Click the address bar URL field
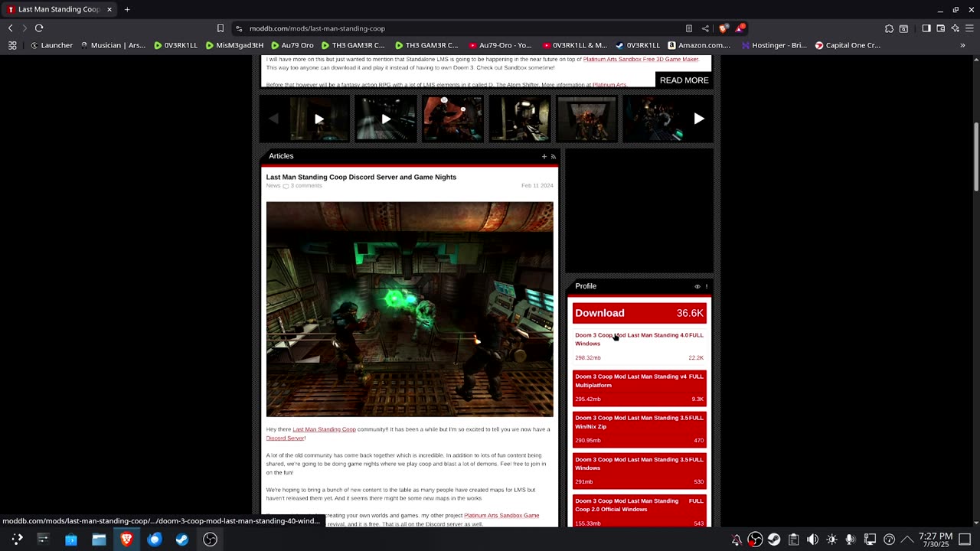Viewport: 980px width, 551px height. tap(459, 28)
